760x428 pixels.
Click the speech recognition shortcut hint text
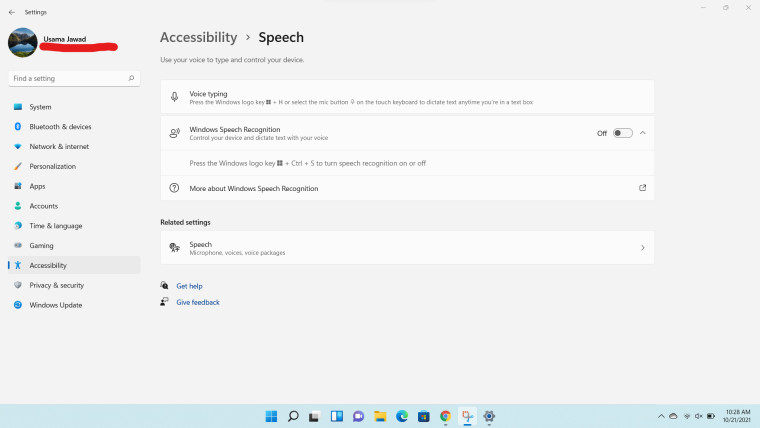[x=308, y=163]
